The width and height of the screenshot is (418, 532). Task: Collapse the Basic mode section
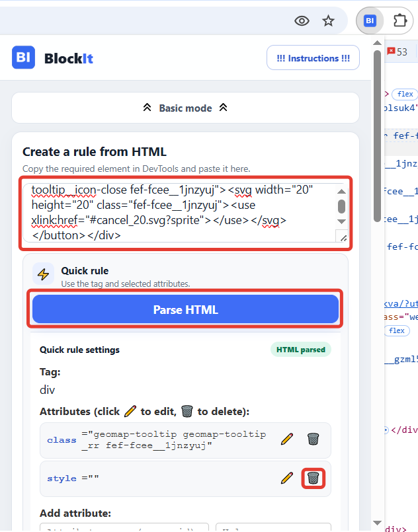pos(185,108)
